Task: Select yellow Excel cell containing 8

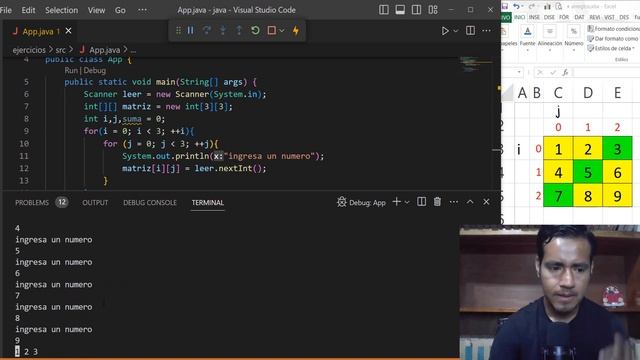Action: 588,196
